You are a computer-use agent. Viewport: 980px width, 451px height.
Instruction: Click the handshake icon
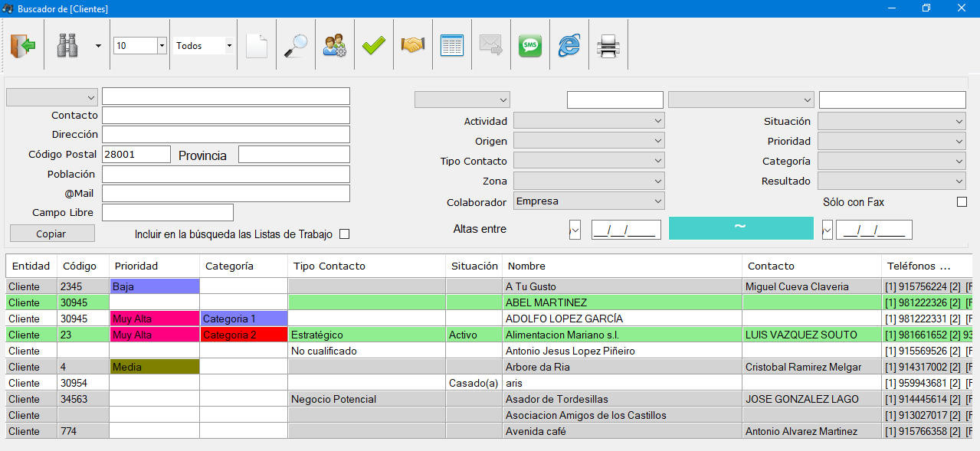pos(413,46)
